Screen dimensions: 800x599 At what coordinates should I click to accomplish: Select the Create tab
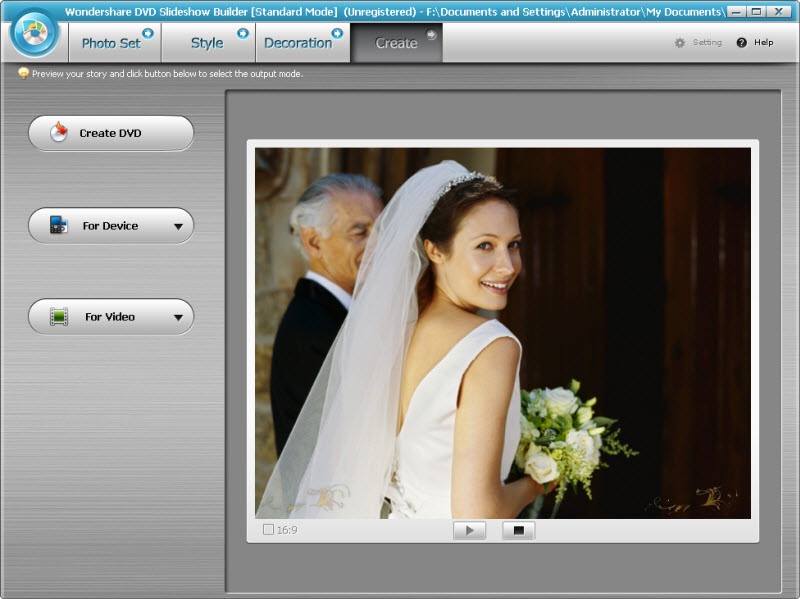[x=396, y=43]
